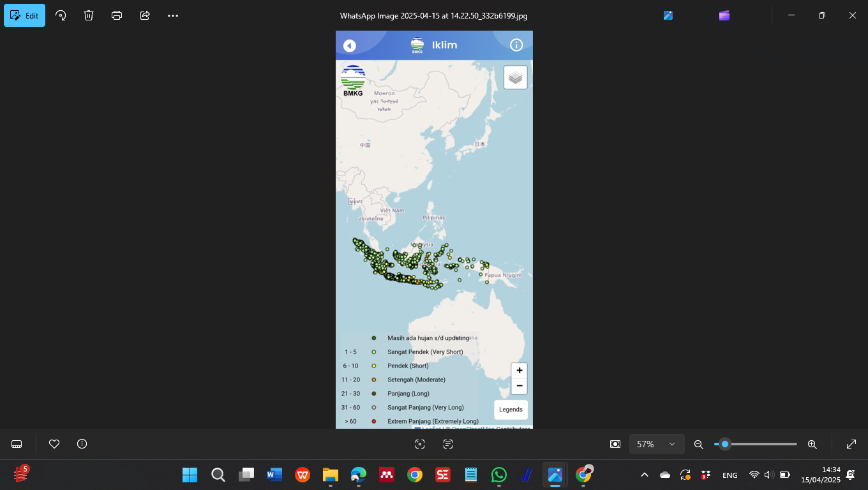Click the zoom in magnifier

(812, 444)
